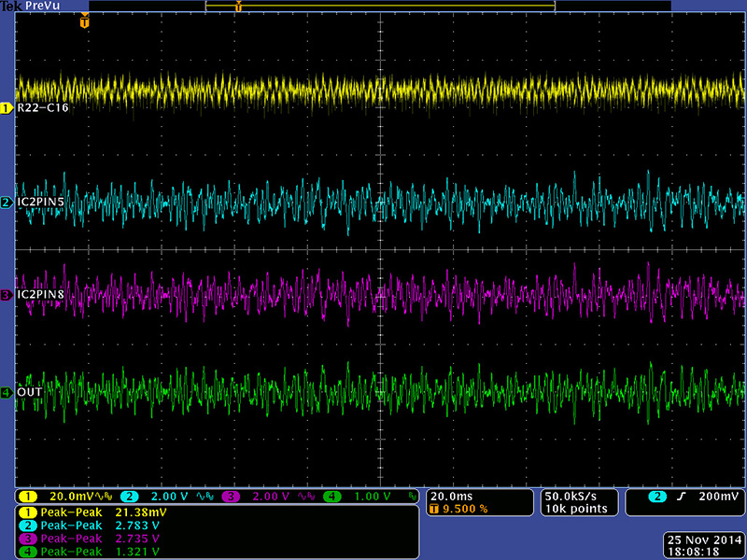Viewport: 747px width, 560px height.
Task: Click the trigger T marker in overview bar
Action: [238, 7]
